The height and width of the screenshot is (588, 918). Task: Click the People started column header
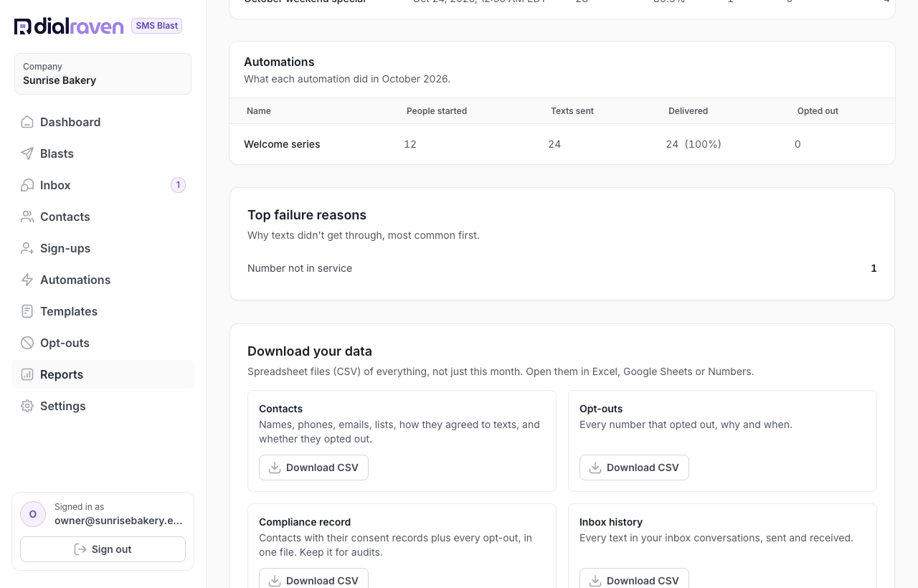click(x=437, y=111)
